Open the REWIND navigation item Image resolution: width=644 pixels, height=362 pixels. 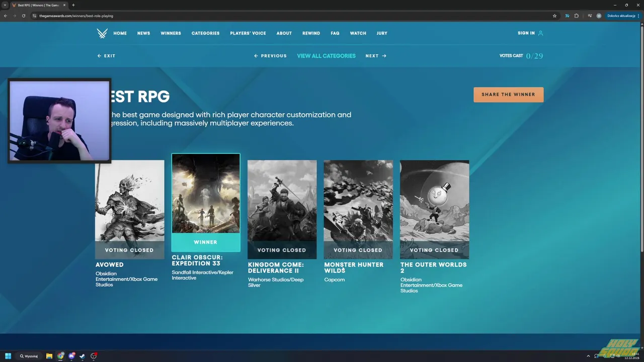[311, 33]
